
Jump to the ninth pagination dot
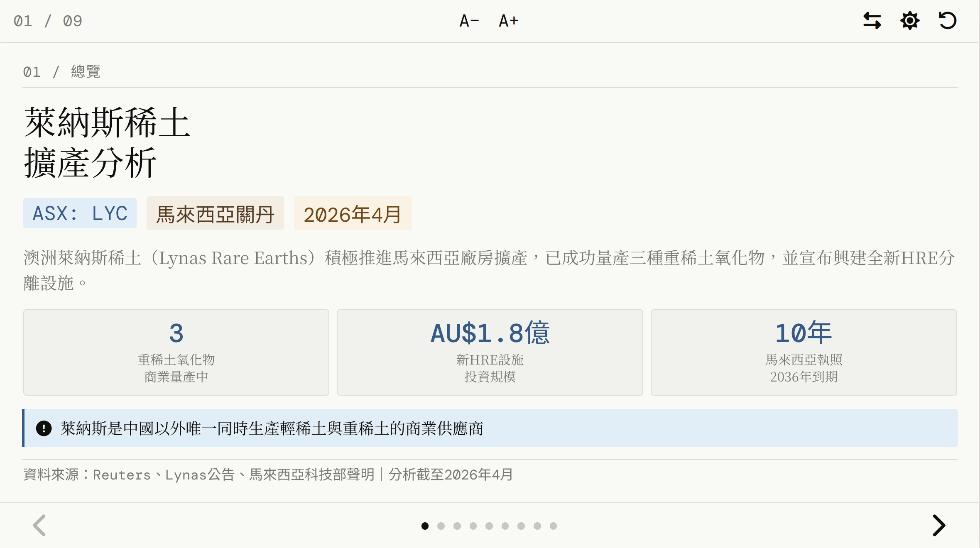pyautogui.click(x=553, y=526)
